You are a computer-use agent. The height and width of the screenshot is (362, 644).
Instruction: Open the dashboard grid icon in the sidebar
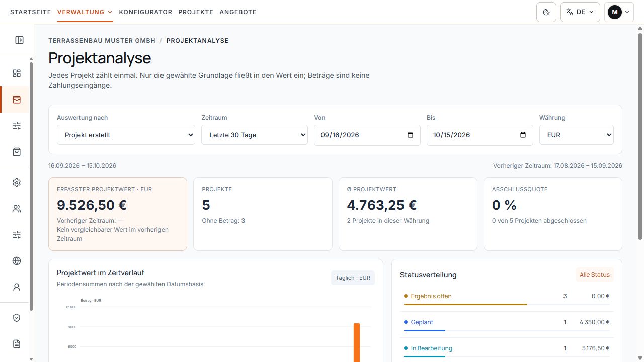(x=17, y=73)
